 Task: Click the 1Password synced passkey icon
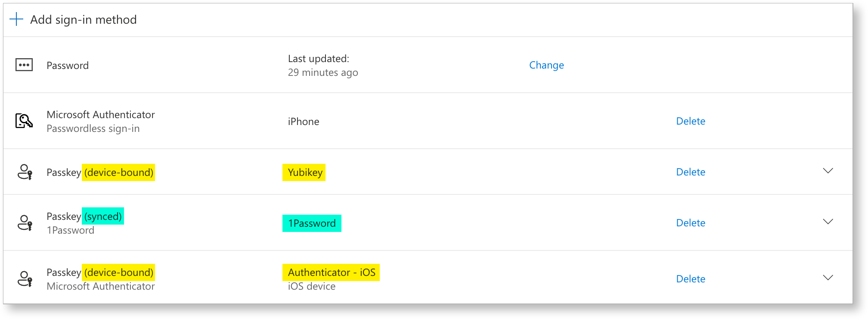point(25,223)
